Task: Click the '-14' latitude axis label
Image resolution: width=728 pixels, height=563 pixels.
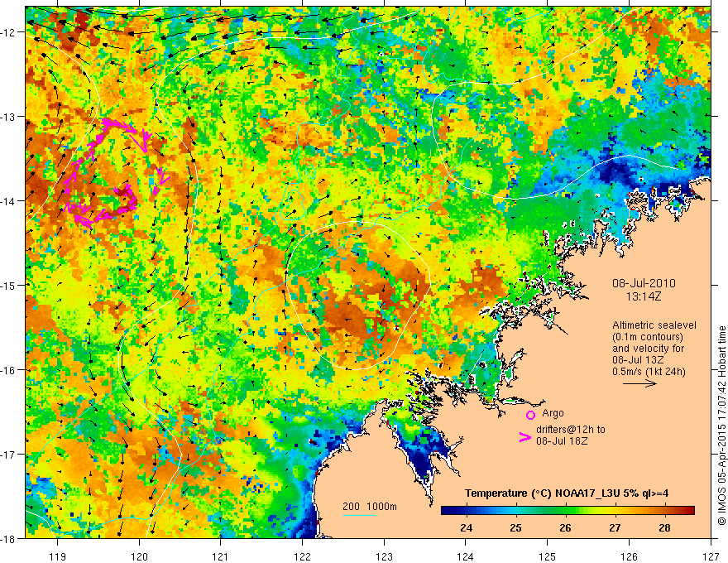Action: click(9, 201)
